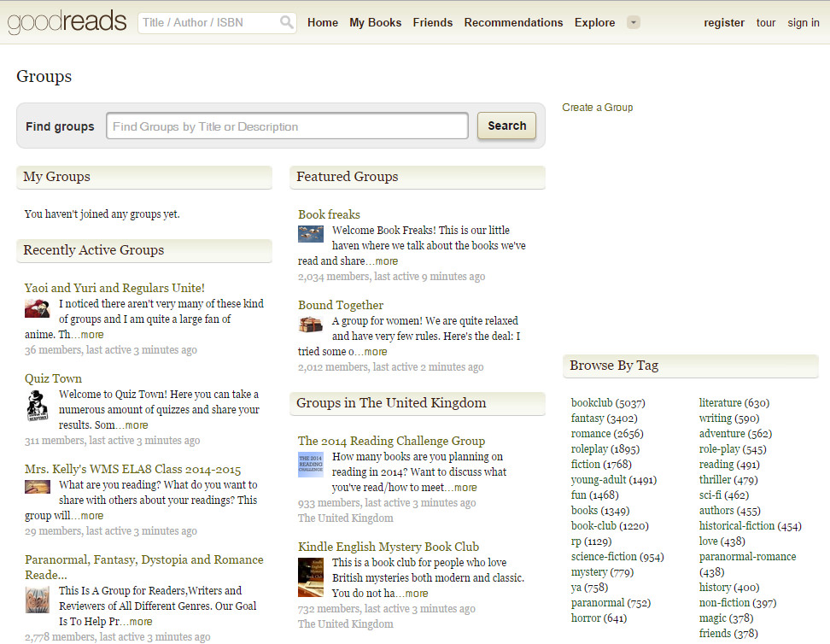Click the 2014 Reading Challenge thumbnail
The image size is (830, 644).
311,465
